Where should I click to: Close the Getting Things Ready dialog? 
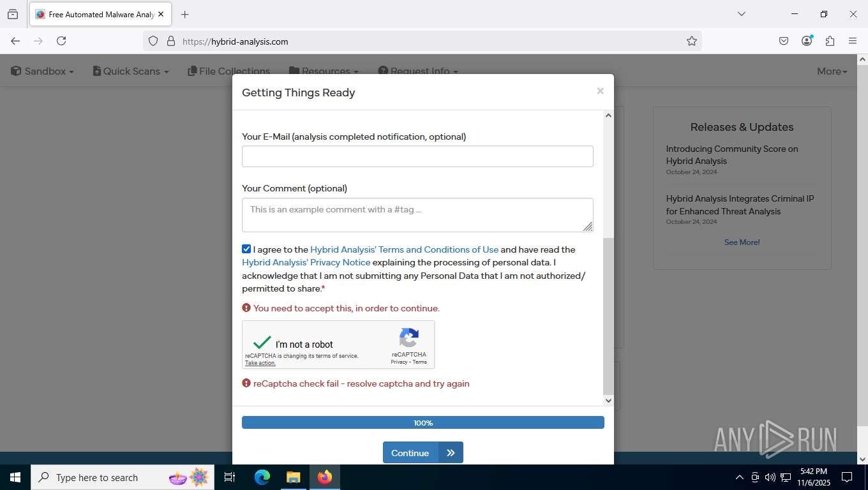[x=600, y=91]
